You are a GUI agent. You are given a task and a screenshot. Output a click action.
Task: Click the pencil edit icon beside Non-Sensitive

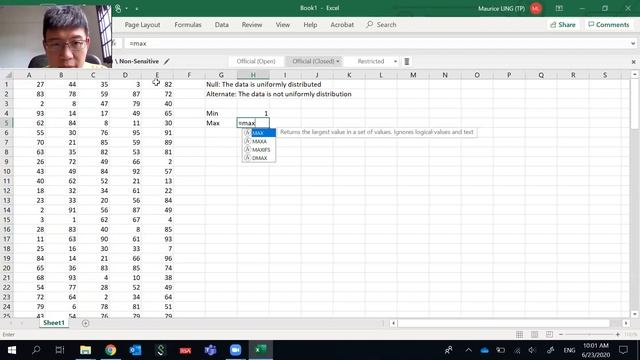pos(167,61)
